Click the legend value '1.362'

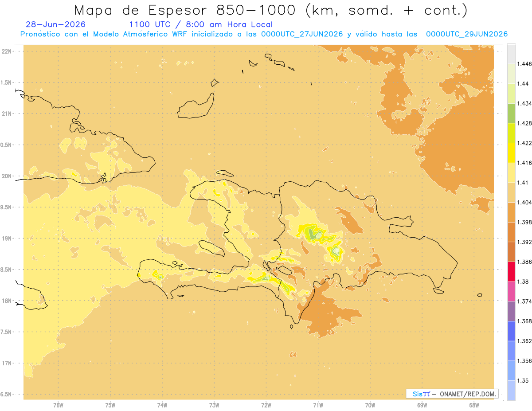[x=524, y=341]
